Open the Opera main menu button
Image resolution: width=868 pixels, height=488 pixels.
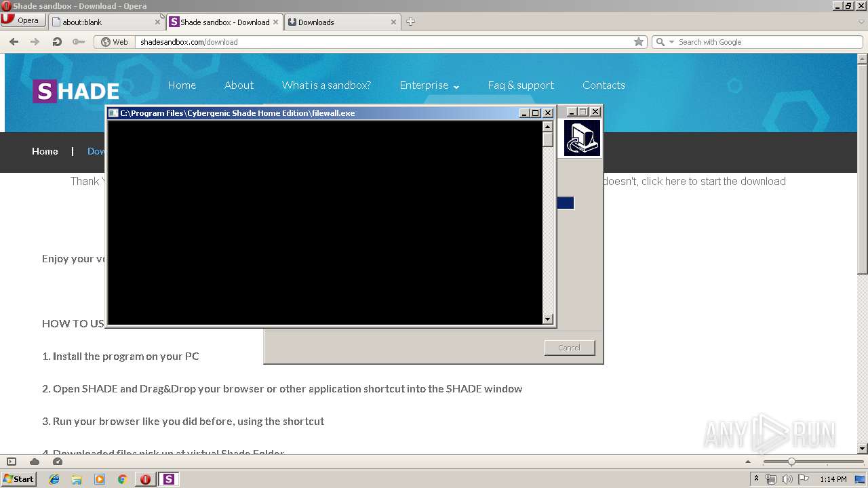click(x=23, y=20)
